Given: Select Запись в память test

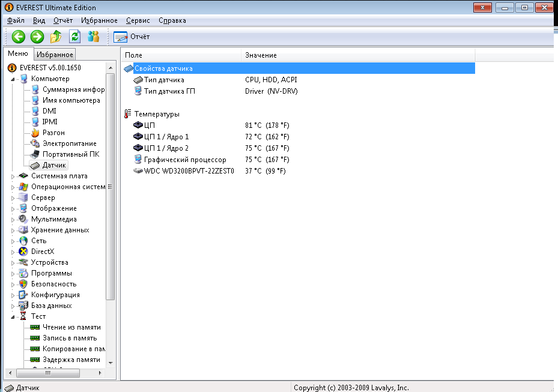Looking at the screenshot, I should [x=70, y=338].
